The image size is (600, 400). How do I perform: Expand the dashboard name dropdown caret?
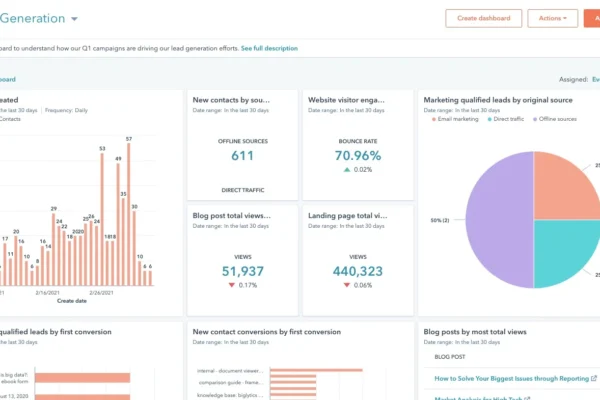[75, 19]
